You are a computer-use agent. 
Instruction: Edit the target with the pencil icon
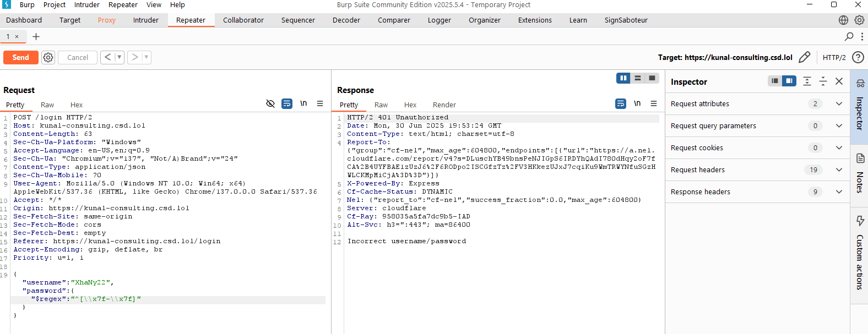(804, 57)
